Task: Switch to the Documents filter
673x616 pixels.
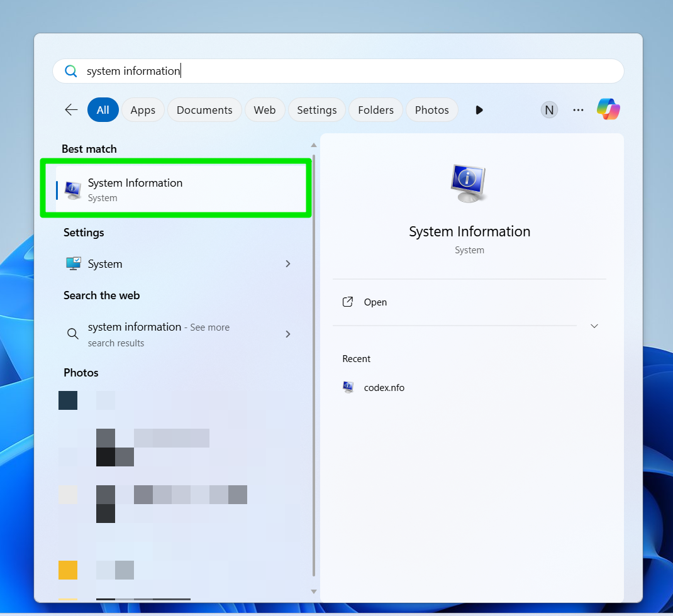Action: 204,110
